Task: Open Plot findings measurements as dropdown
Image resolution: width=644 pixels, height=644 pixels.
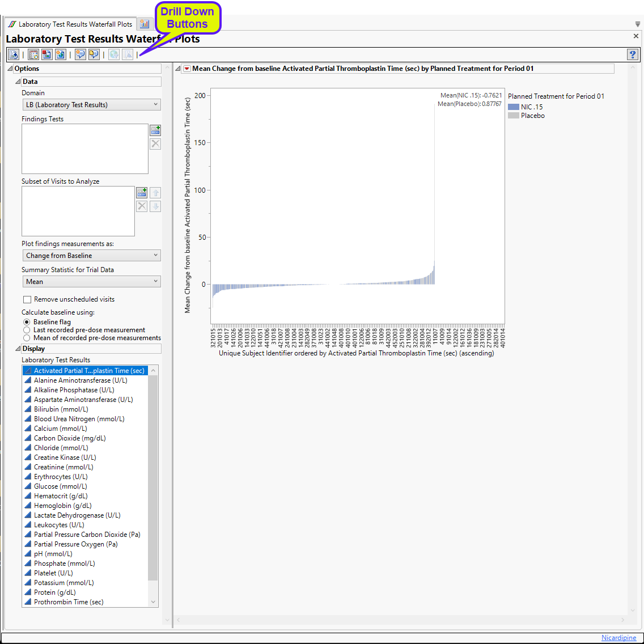Action: (91, 256)
